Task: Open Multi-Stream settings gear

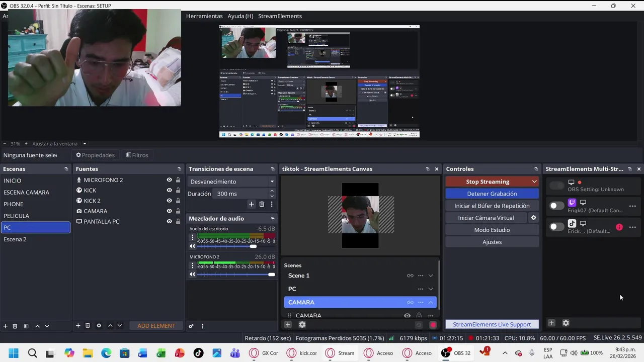Action: point(566,323)
